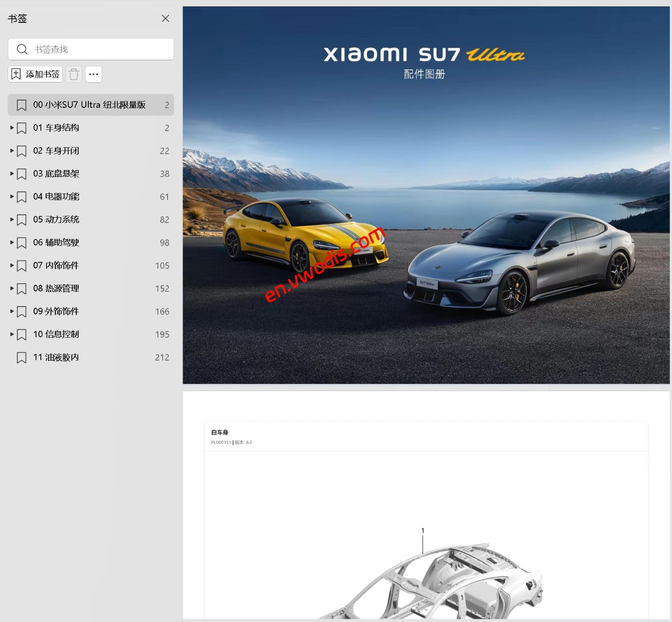
Task: Click the bookmark icon beside 11 油液胶内
Action: (x=21, y=357)
